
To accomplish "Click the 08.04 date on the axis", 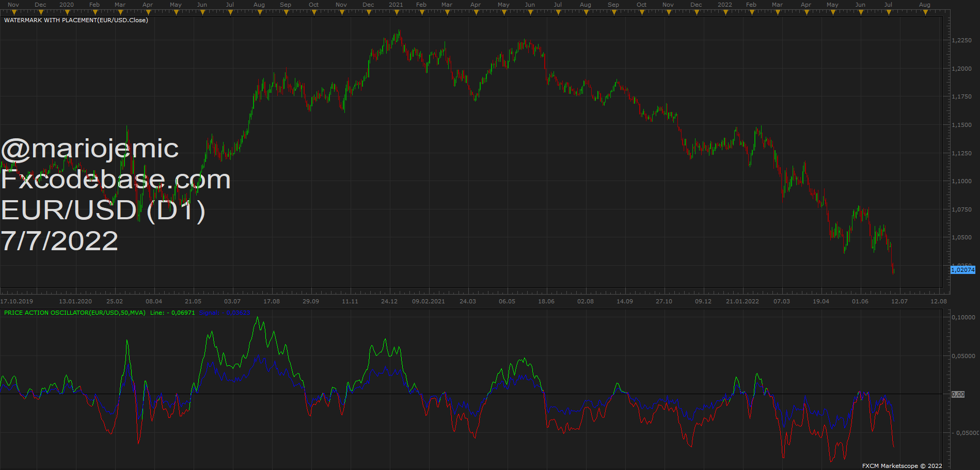I will 154,301.
